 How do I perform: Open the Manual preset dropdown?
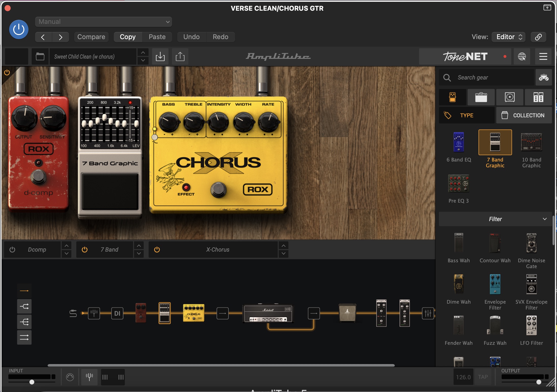click(103, 22)
